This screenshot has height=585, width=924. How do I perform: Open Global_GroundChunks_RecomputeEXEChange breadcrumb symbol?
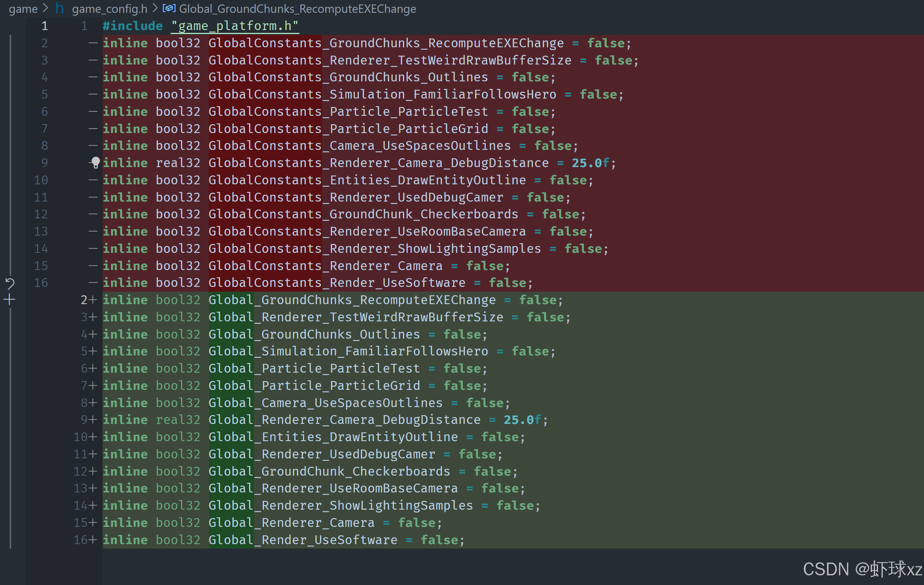coord(297,8)
